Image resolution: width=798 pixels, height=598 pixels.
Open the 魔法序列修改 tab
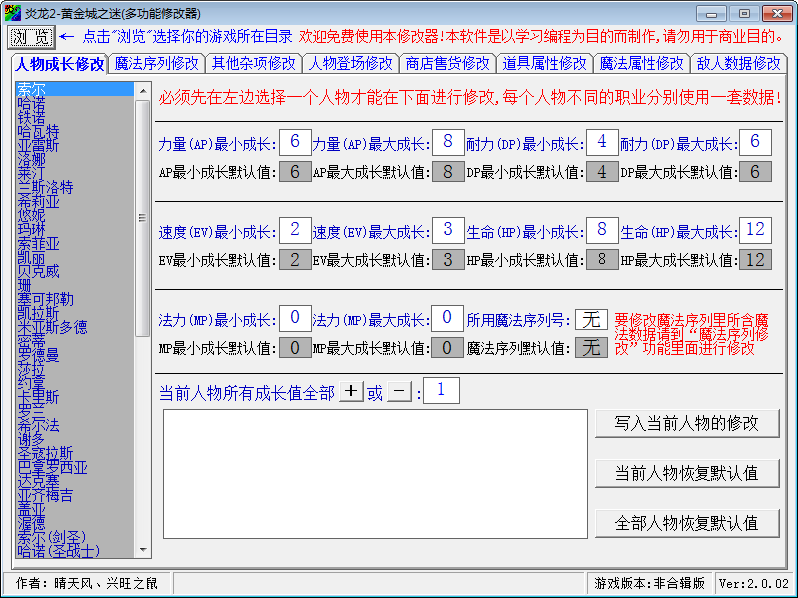tap(156, 64)
